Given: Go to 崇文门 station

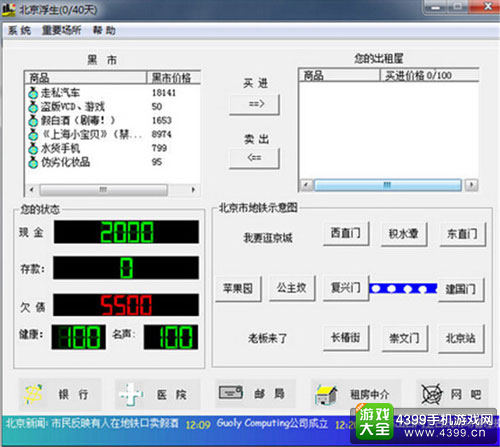Looking at the screenshot, I should point(404,339).
